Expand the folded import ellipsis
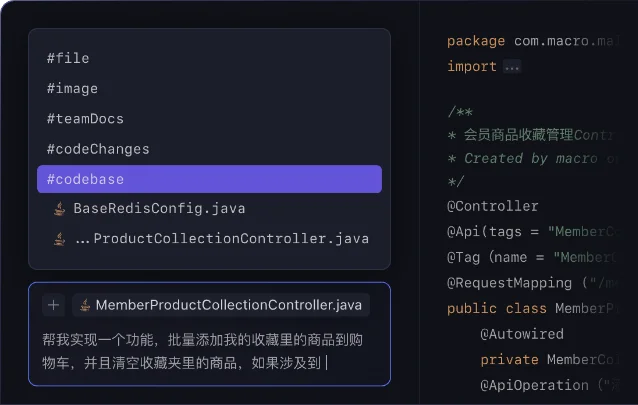Image resolution: width=638 pixels, height=405 pixels. click(x=512, y=66)
